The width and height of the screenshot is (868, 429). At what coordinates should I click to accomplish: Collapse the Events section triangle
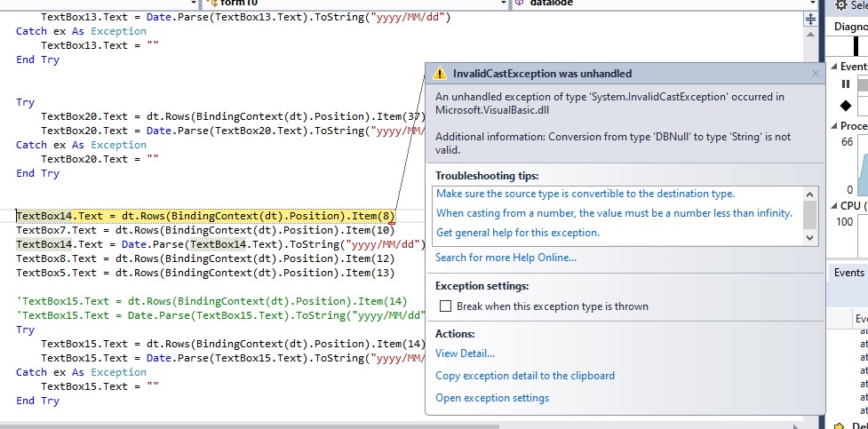click(833, 67)
